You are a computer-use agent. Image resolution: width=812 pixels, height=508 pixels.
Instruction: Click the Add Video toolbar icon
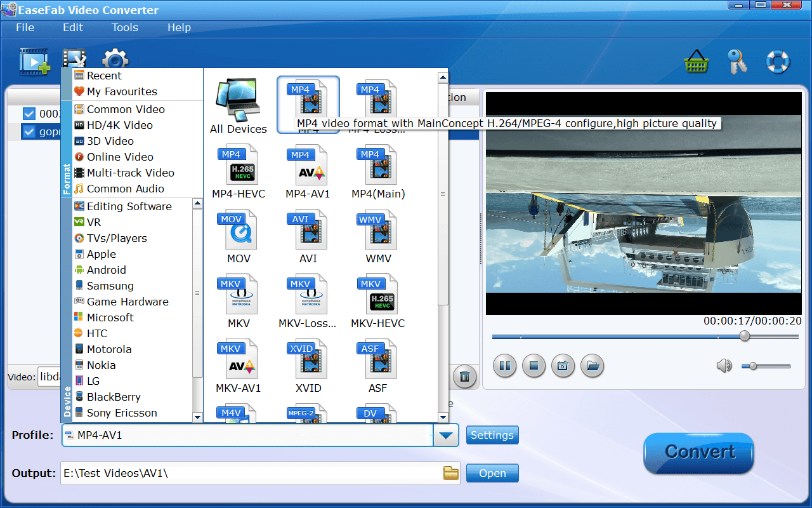click(34, 61)
